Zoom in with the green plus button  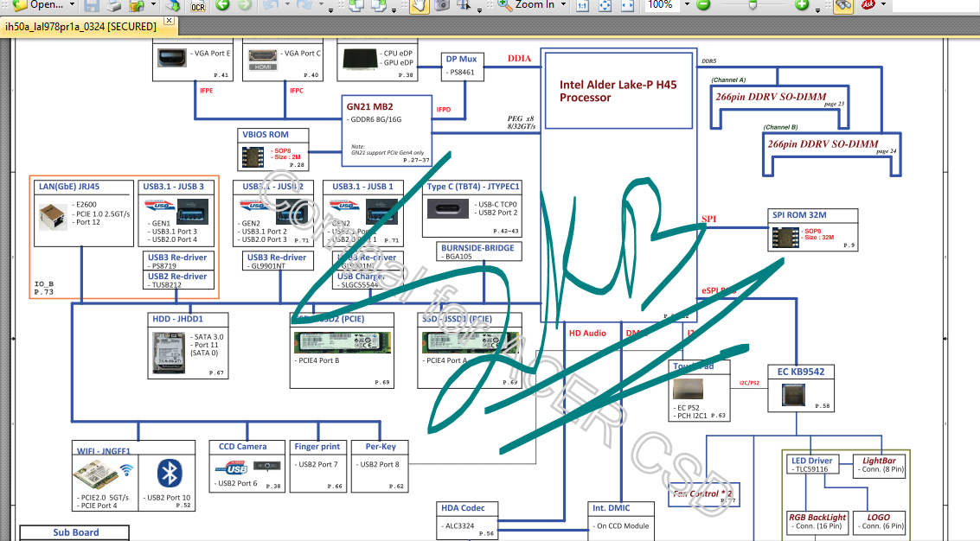pos(802,5)
